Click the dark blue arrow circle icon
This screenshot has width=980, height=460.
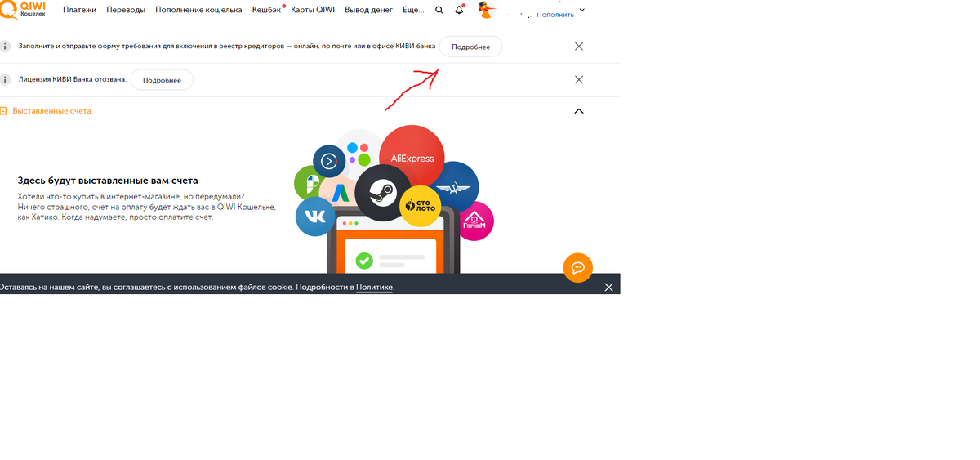click(x=329, y=161)
